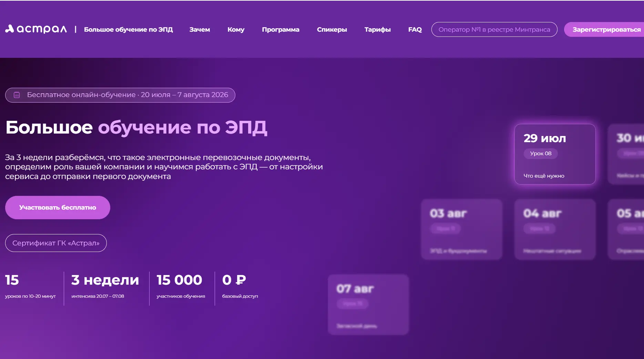Click the 'Урок 08' tag

pos(541,154)
